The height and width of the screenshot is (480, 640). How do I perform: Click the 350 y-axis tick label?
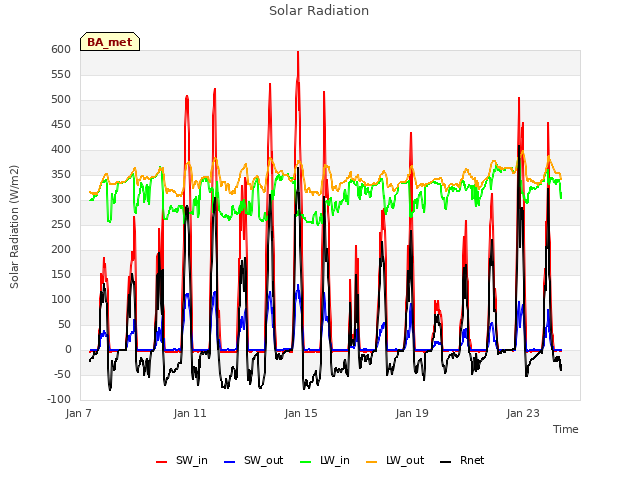point(61,174)
